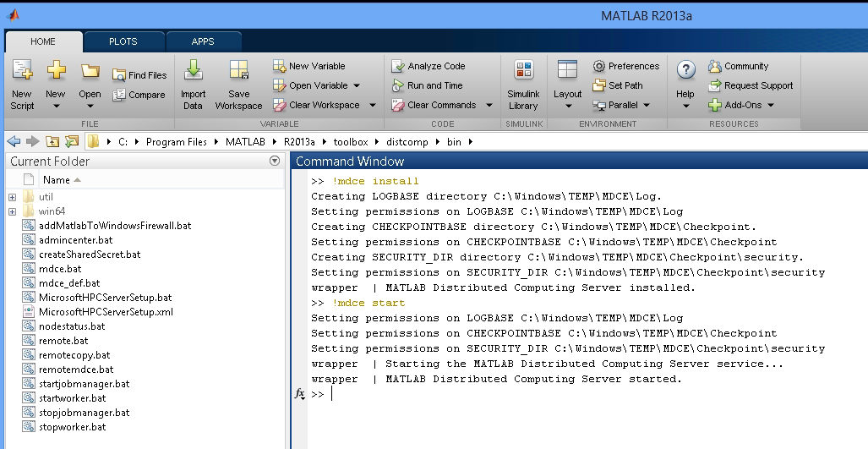This screenshot has width=868, height=449.
Task: Expand the Clear Commands dropdown
Action: tap(489, 105)
